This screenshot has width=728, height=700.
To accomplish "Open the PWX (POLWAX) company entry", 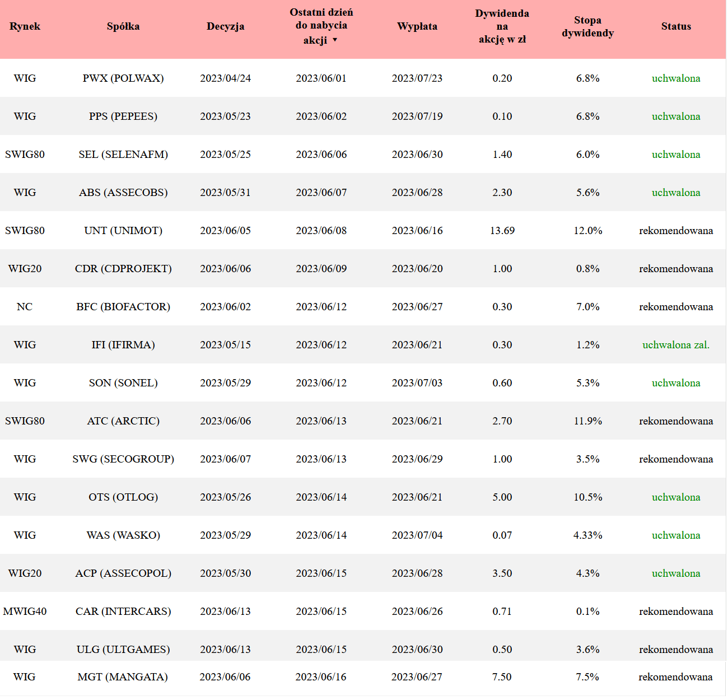I will tap(123, 78).
